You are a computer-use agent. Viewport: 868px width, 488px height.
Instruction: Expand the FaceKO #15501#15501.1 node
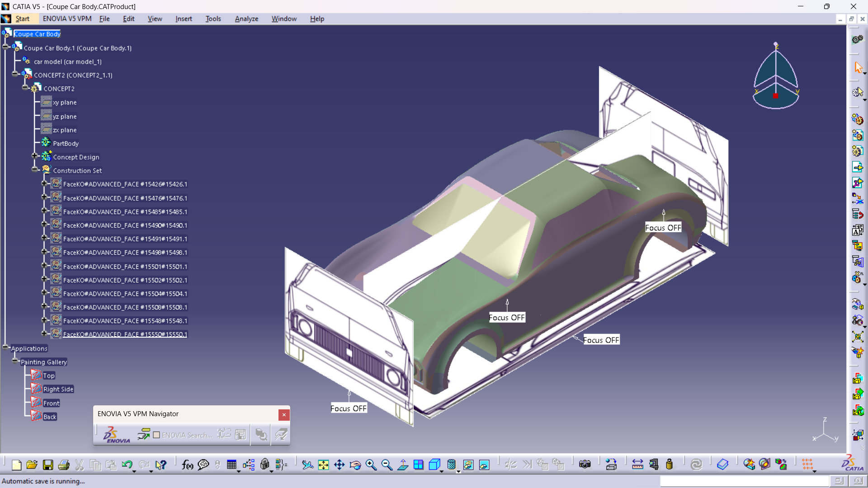tap(44, 265)
